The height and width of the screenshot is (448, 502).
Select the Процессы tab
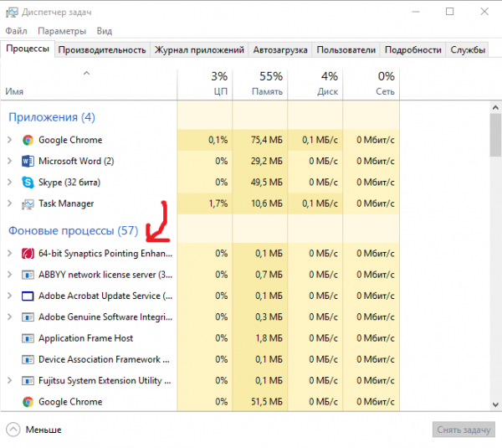point(28,49)
